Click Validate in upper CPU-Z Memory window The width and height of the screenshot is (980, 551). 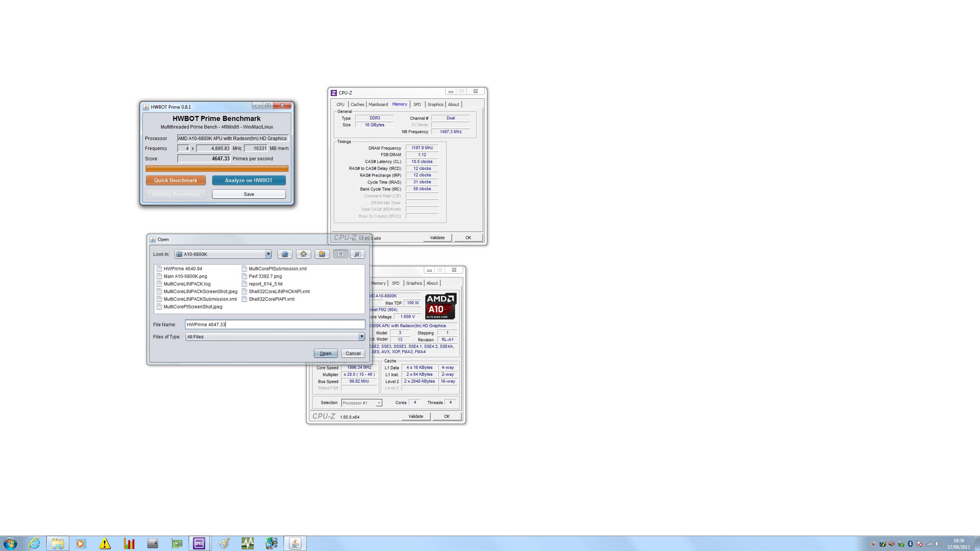437,238
